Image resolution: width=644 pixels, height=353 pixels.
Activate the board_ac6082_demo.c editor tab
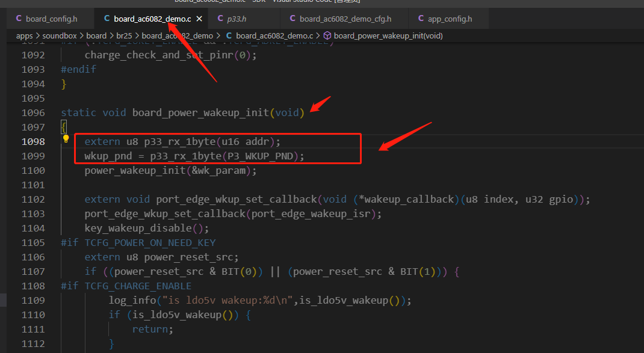(152, 19)
